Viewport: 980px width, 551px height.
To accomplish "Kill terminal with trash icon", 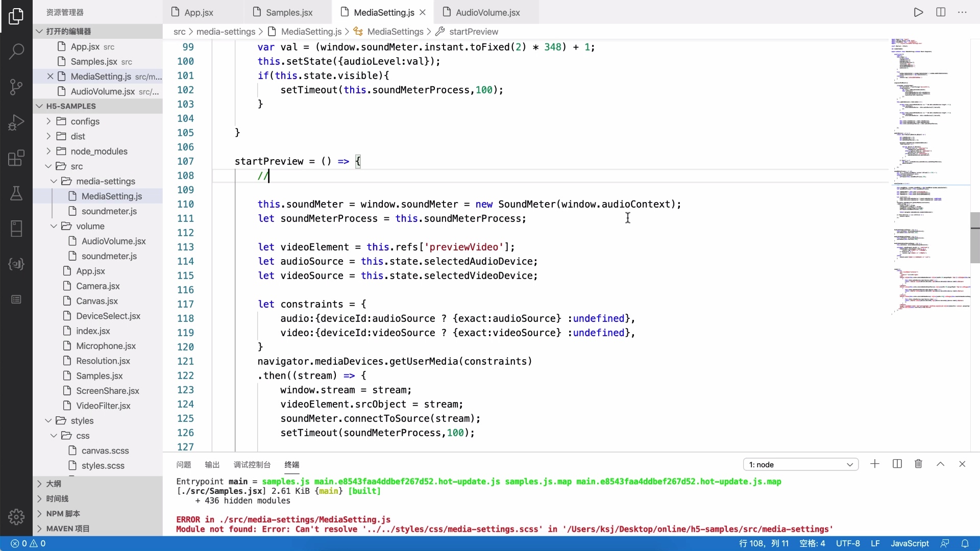I will [x=918, y=464].
